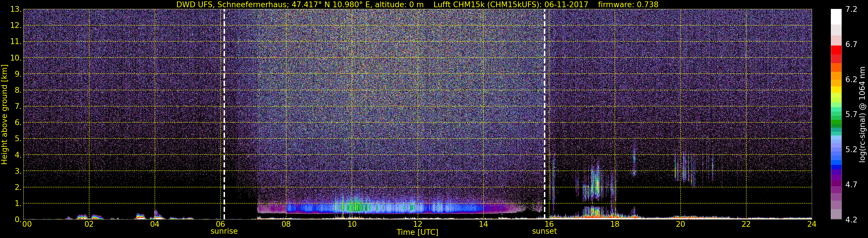Click the colorbar value 5.2

[x=851, y=150]
